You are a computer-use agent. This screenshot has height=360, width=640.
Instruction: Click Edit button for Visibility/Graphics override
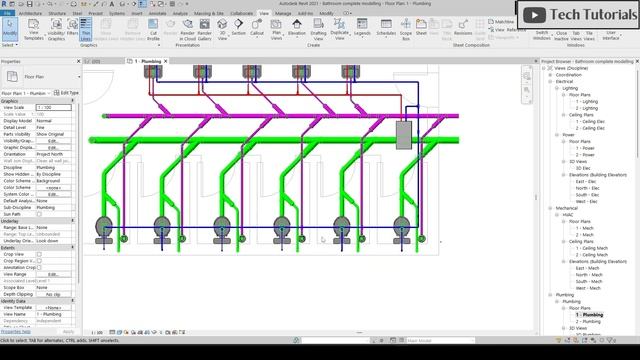[x=53, y=141]
